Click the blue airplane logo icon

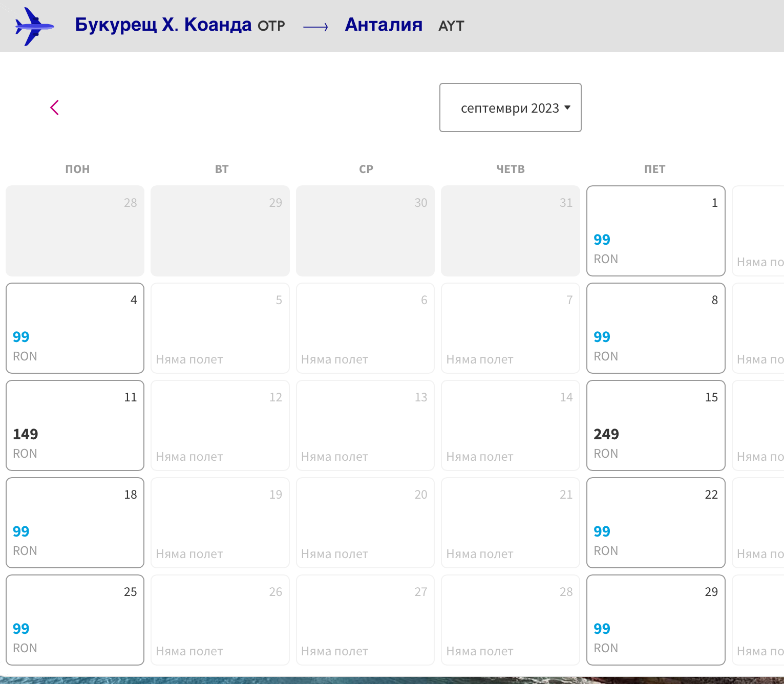click(x=34, y=26)
